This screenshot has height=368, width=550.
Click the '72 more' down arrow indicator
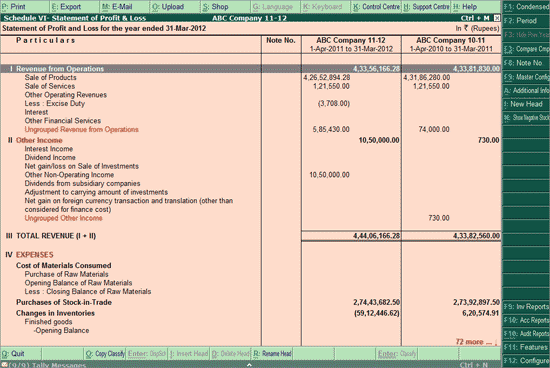pyautogui.click(x=496, y=342)
